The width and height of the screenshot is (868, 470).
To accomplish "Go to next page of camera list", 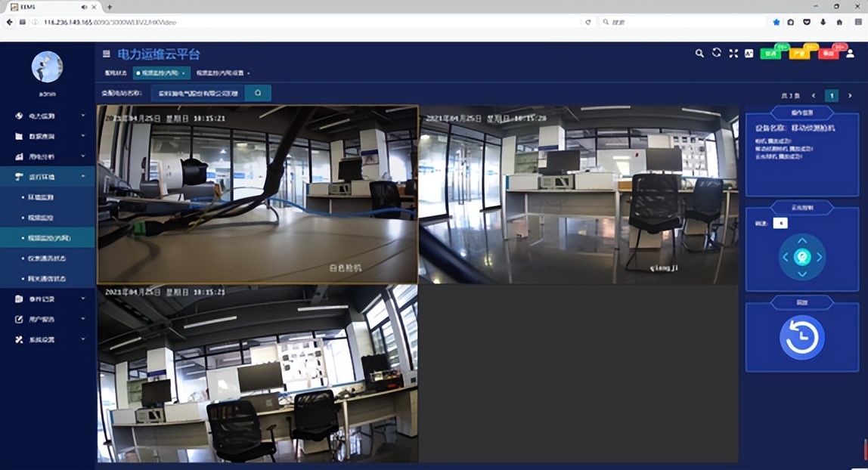I will click(x=850, y=96).
